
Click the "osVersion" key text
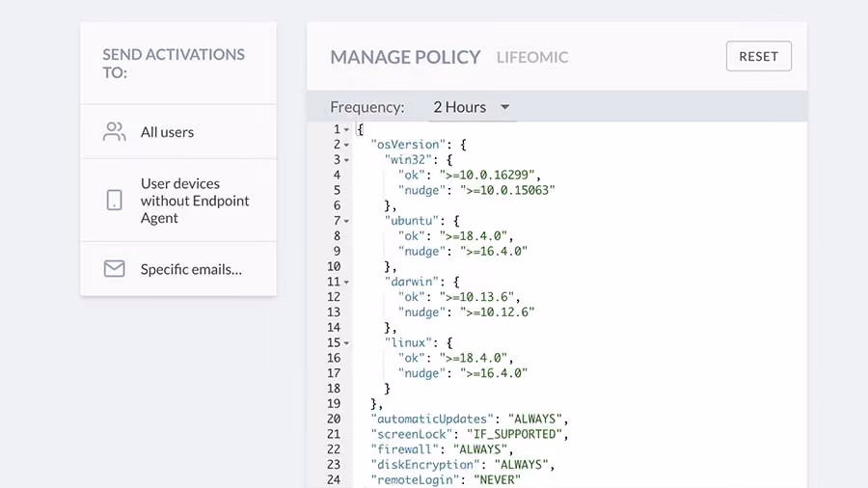click(x=408, y=145)
